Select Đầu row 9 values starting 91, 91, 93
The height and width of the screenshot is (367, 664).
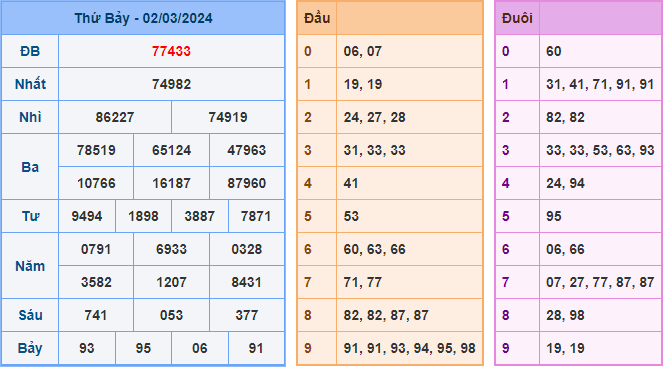pos(409,348)
